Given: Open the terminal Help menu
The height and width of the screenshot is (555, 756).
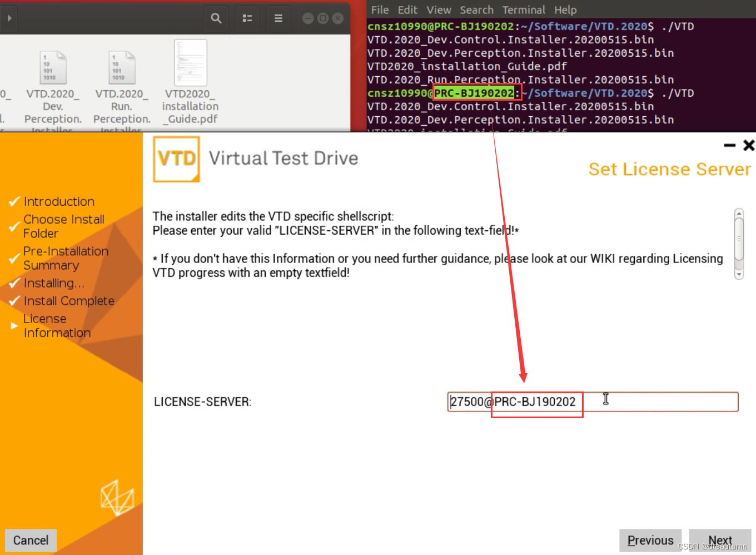Looking at the screenshot, I should coord(565,10).
